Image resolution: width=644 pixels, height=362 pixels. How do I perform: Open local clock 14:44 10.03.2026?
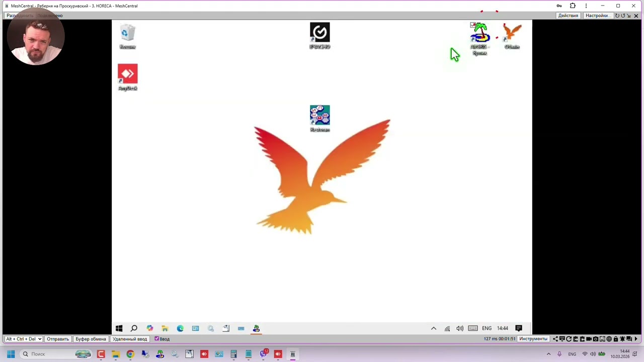(620, 354)
